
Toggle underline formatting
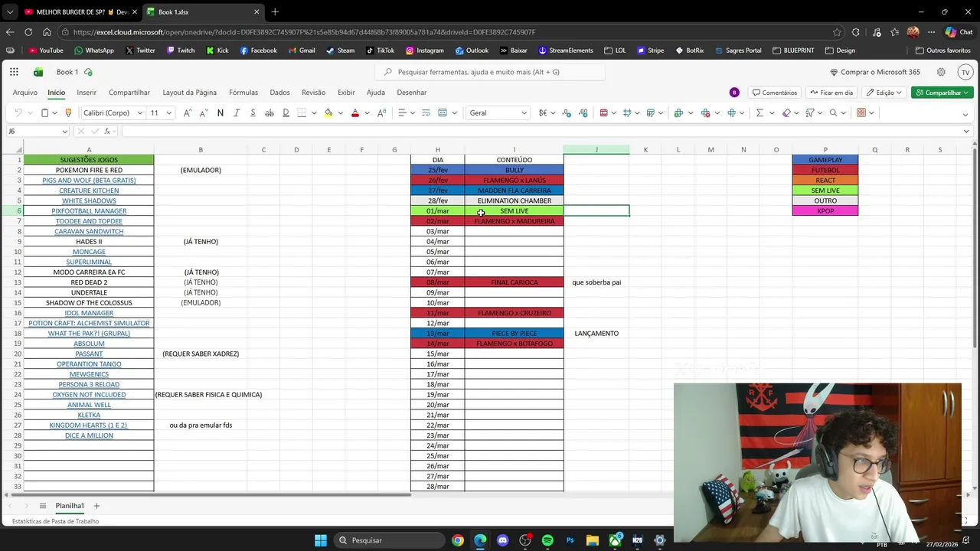tap(253, 112)
